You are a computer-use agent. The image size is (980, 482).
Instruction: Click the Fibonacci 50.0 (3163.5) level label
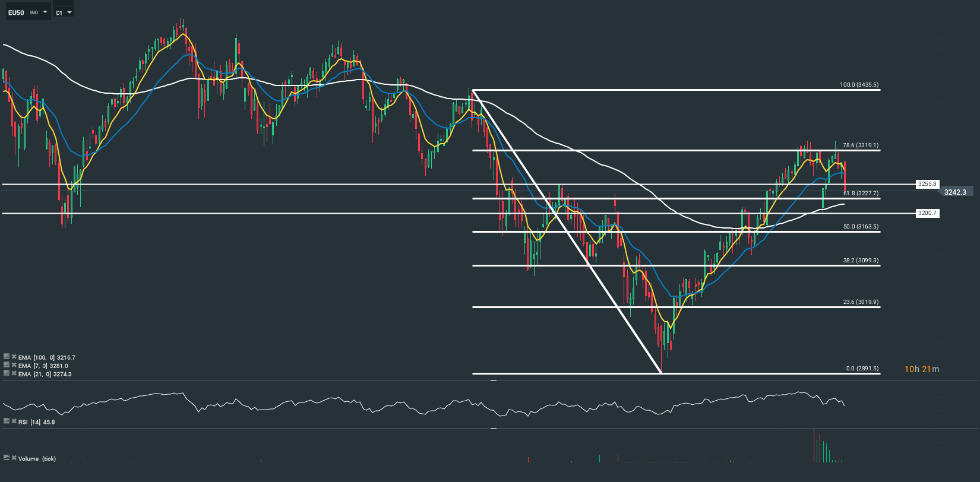pyautogui.click(x=861, y=227)
